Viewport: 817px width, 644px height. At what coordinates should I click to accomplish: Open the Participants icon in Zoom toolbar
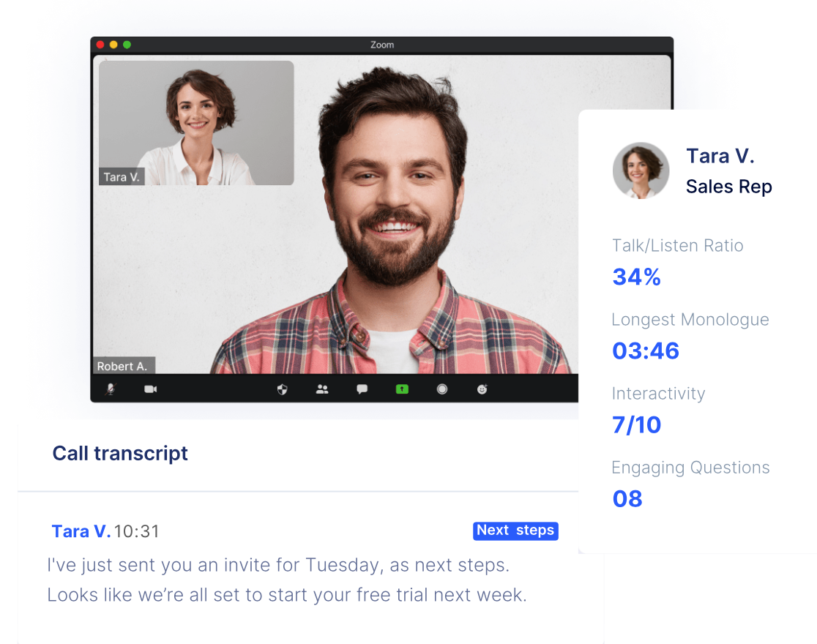pos(322,389)
